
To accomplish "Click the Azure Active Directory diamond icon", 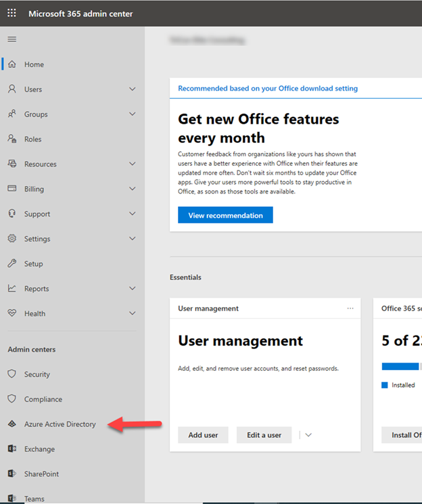I will click(x=12, y=424).
